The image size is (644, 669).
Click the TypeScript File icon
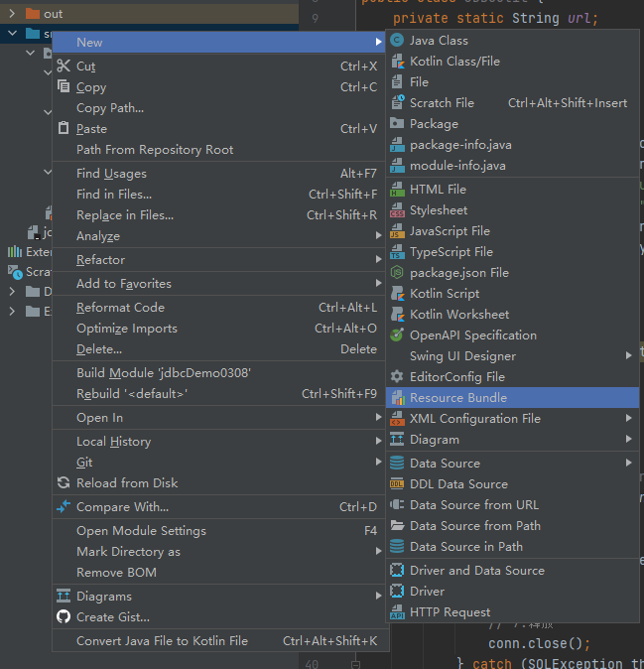click(x=397, y=252)
